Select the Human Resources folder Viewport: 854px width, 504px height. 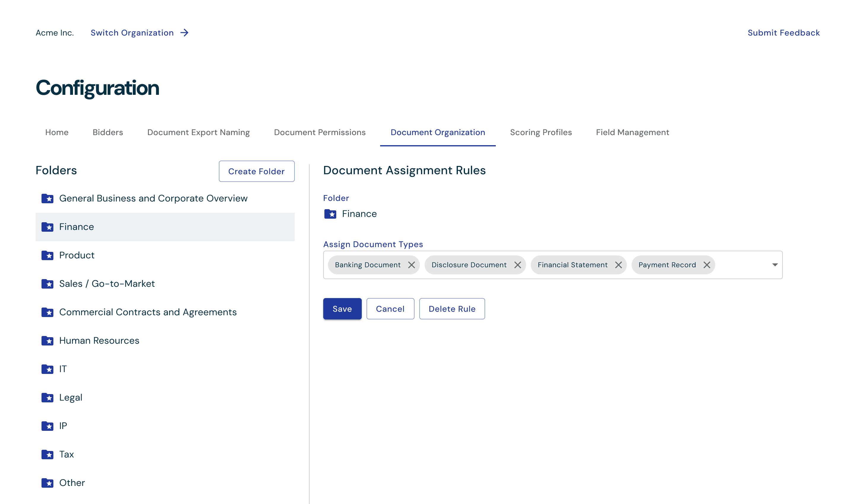[x=99, y=341]
